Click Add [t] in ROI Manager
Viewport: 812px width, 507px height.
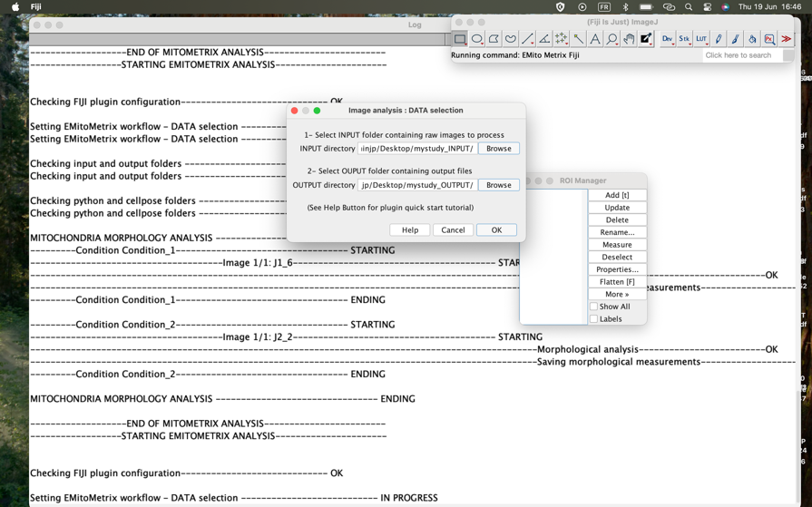tap(617, 195)
